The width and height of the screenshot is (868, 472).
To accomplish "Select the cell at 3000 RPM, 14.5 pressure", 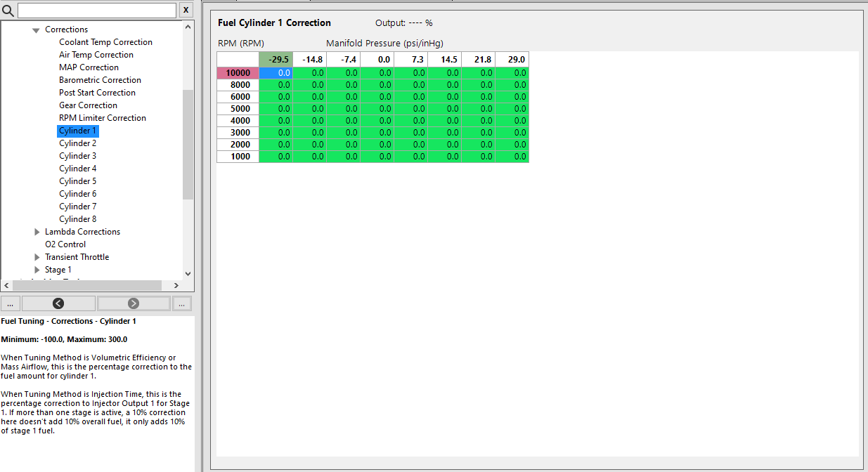I will pyautogui.click(x=445, y=133).
